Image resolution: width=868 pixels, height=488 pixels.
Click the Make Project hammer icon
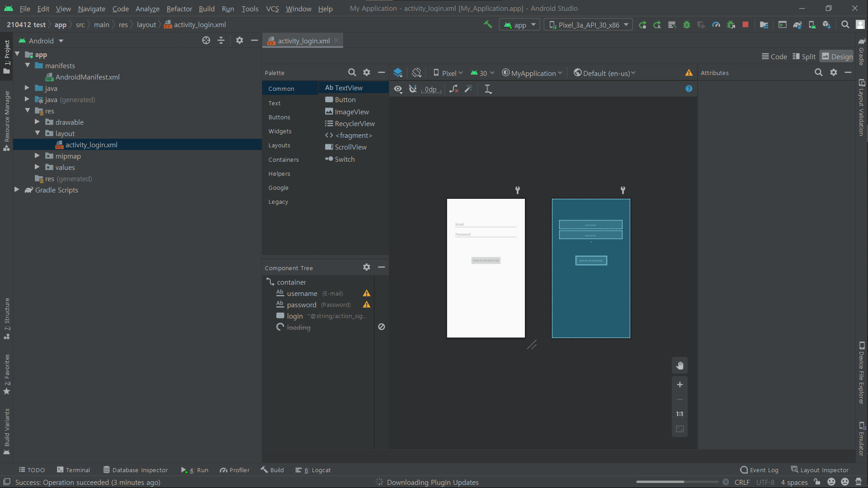488,24
